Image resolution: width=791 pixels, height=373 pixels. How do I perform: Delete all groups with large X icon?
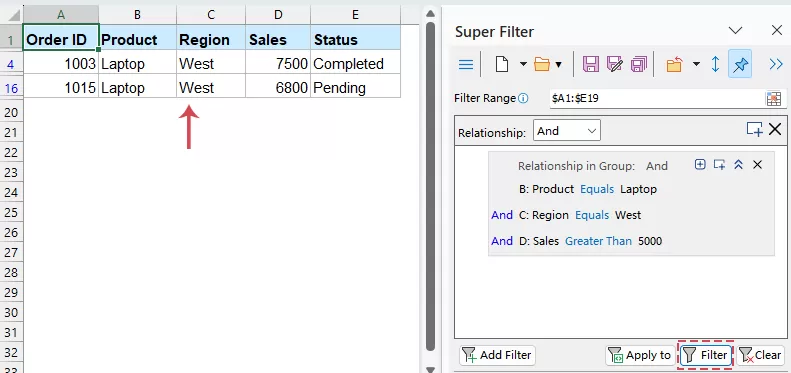(775, 129)
